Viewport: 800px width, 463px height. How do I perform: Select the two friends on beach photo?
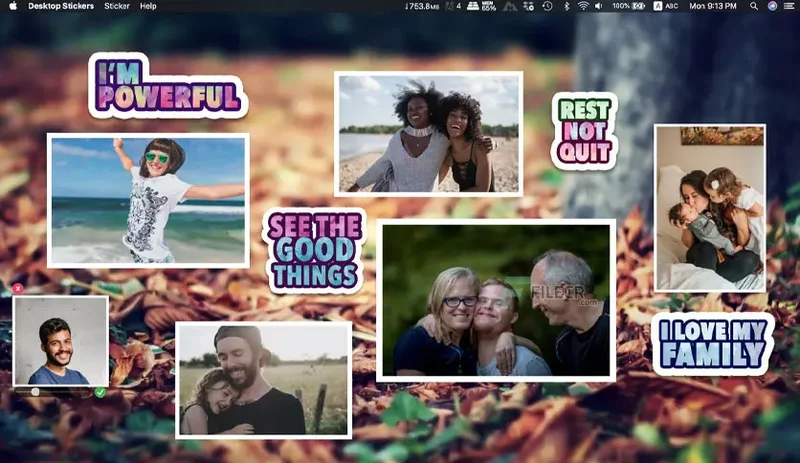point(429,134)
